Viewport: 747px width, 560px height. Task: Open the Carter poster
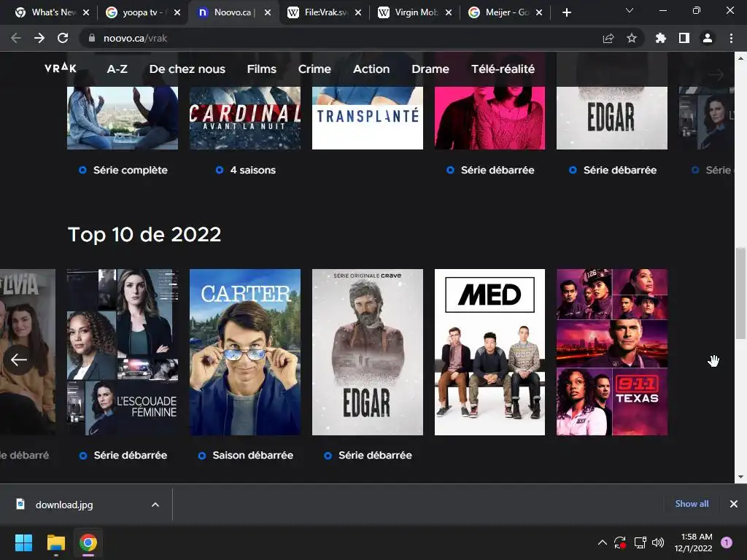click(245, 352)
